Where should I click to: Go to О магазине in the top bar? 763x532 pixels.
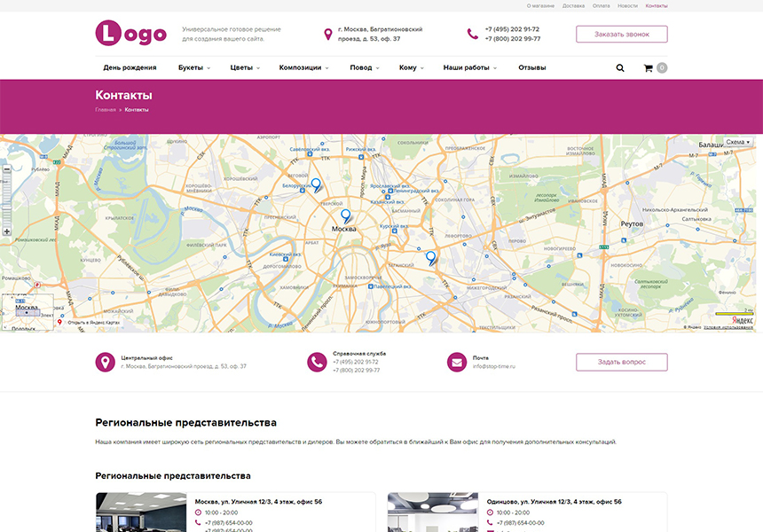click(540, 6)
